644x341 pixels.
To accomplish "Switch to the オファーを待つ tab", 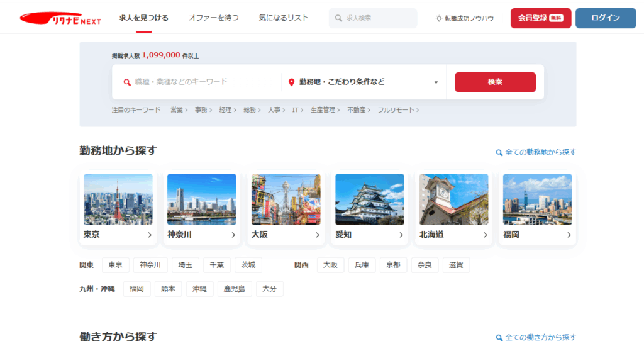I will (214, 18).
